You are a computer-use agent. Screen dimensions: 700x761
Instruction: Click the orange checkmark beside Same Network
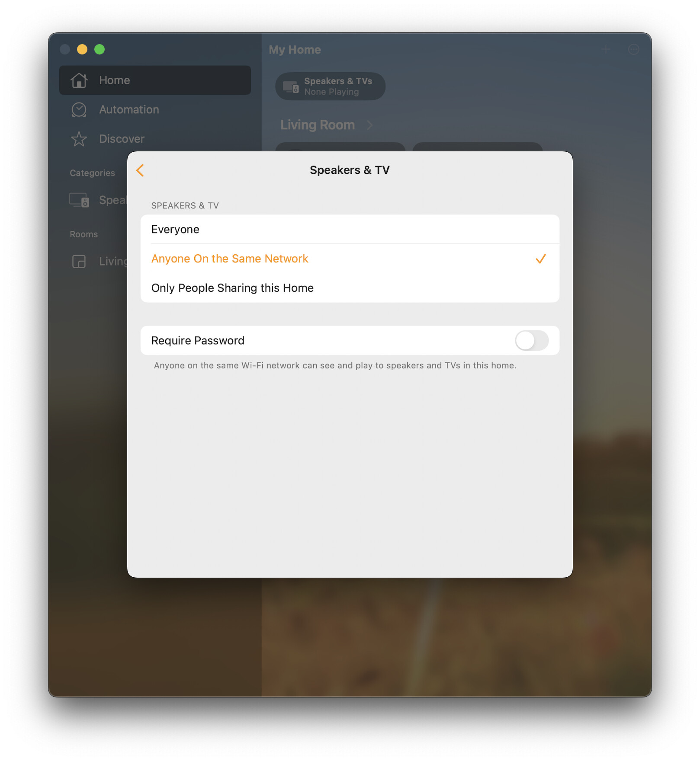pyautogui.click(x=541, y=259)
